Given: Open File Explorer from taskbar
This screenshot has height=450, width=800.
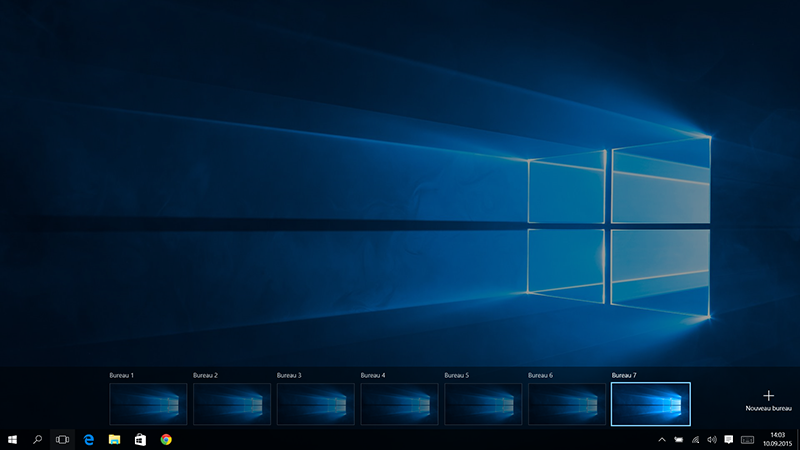Looking at the screenshot, I should click(x=114, y=439).
